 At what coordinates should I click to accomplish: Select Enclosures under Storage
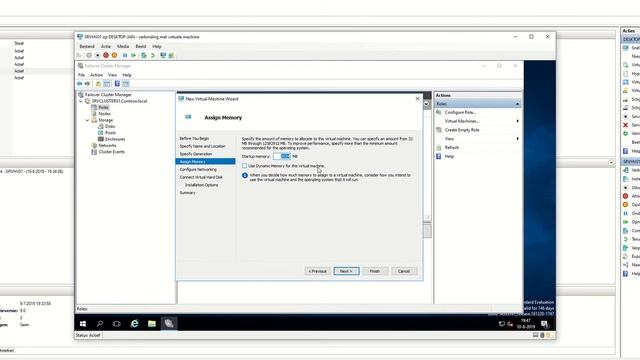115,139
